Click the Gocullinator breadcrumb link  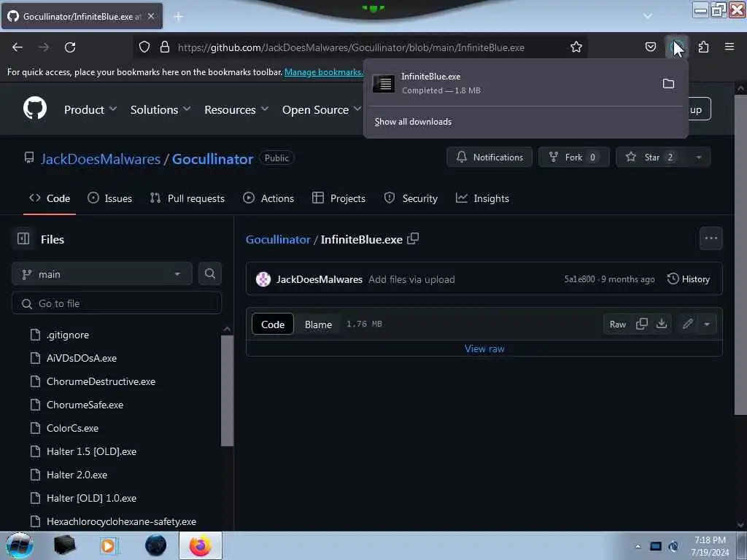tap(278, 239)
